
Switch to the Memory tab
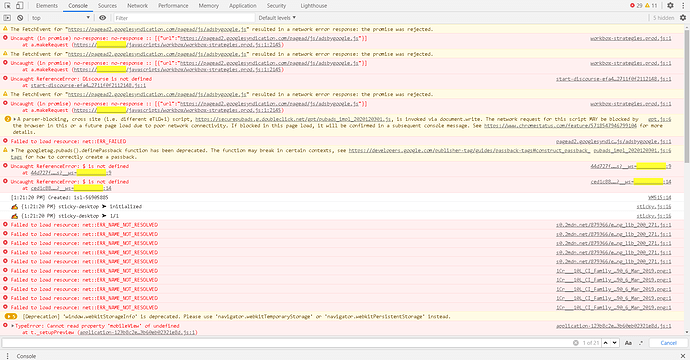pos(209,6)
